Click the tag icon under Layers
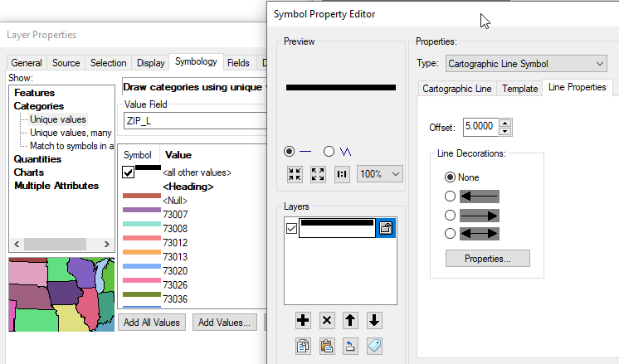The width and height of the screenshot is (619, 364). [374, 347]
